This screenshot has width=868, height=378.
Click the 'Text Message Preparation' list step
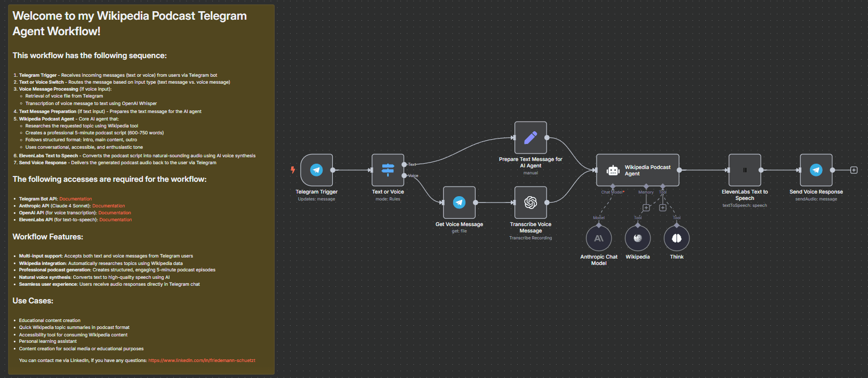tap(110, 111)
